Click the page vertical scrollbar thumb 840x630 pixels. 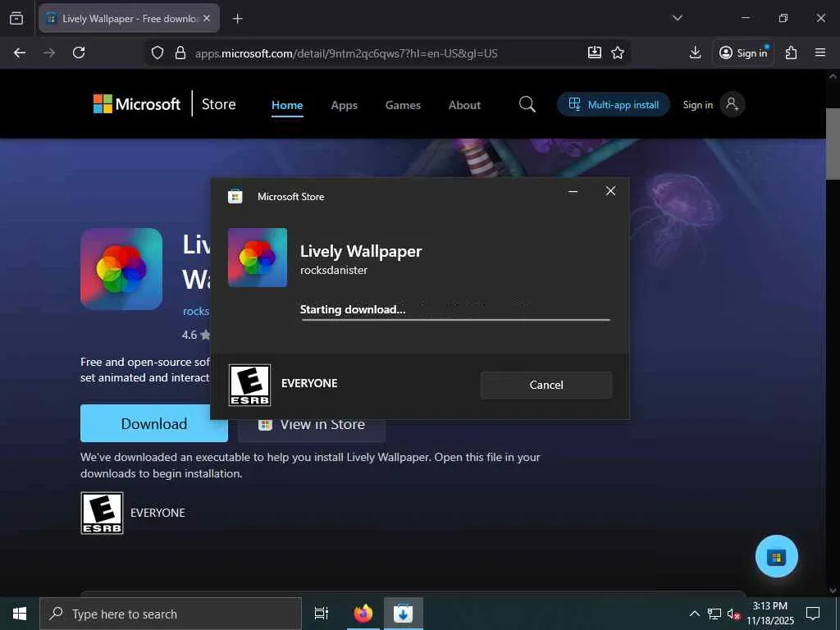coord(833,144)
